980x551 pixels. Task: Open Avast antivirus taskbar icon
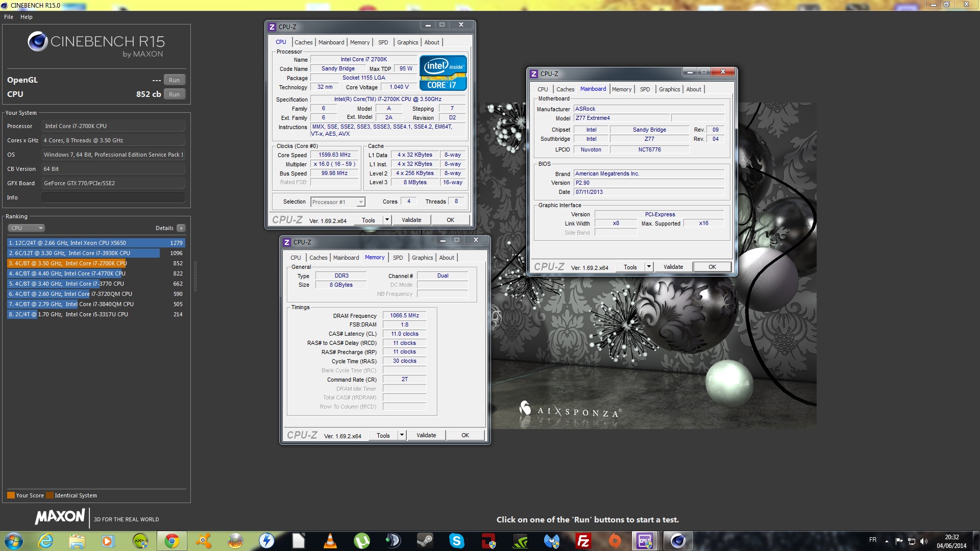(x=204, y=541)
